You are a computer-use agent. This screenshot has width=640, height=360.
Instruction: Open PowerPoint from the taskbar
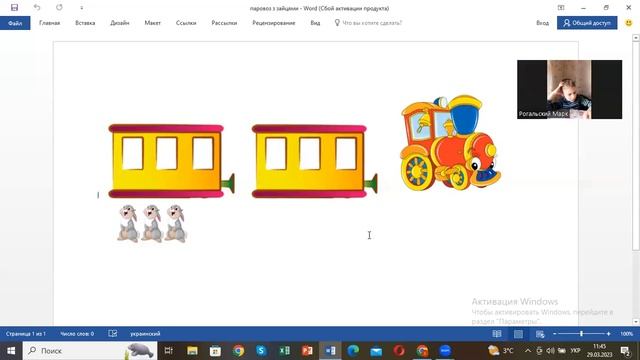coord(307,351)
